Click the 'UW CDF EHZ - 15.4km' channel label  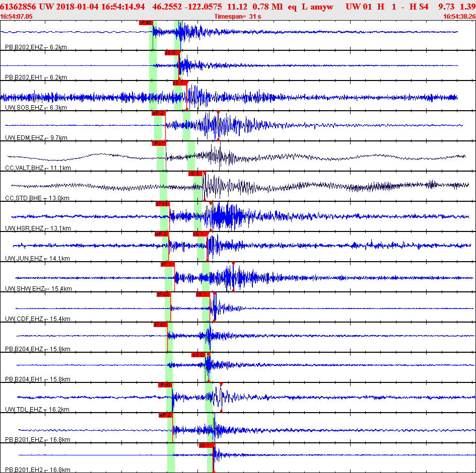(x=38, y=319)
